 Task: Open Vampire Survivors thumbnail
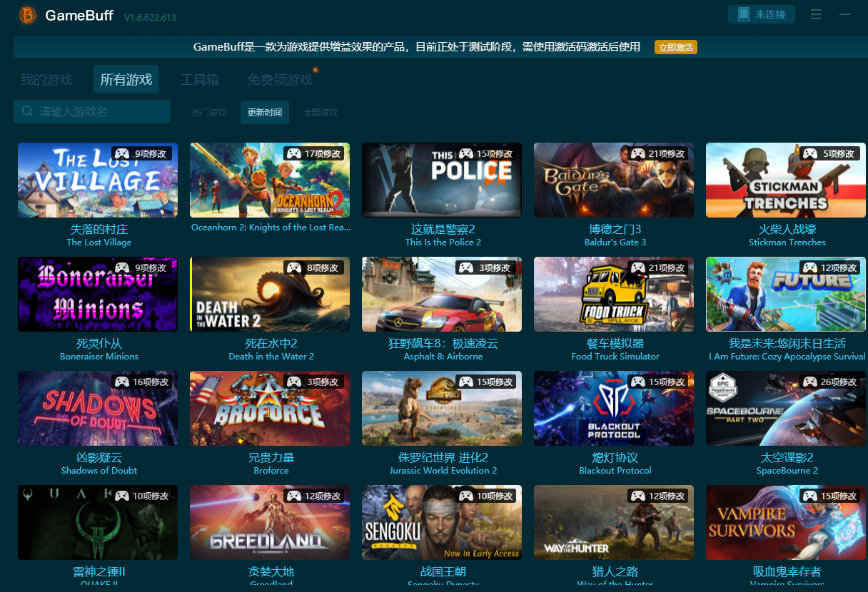pos(786,522)
